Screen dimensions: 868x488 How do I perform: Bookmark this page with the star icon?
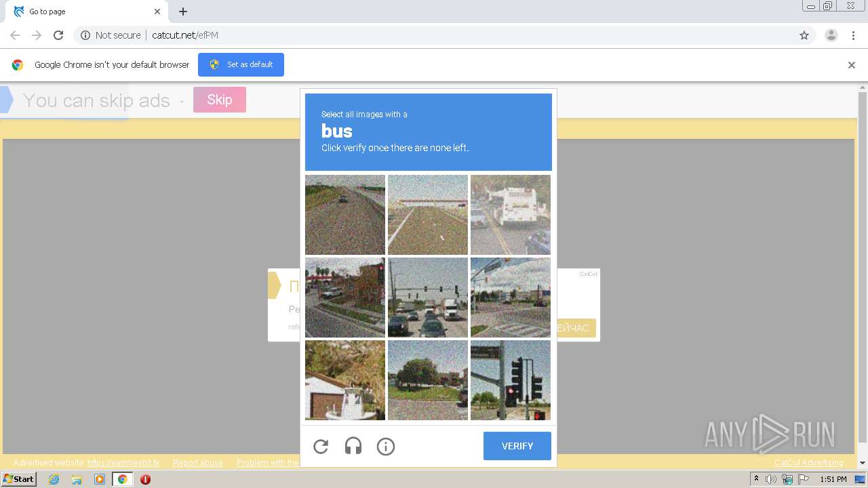[804, 35]
